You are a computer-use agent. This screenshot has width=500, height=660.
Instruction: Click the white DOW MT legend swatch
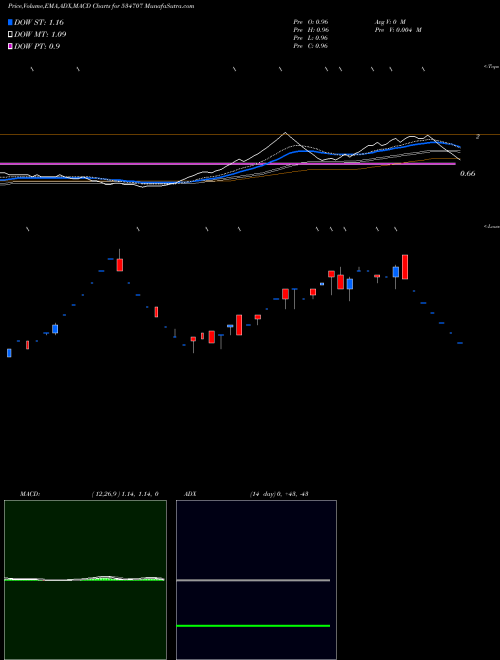pyautogui.click(x=11, y=35)
